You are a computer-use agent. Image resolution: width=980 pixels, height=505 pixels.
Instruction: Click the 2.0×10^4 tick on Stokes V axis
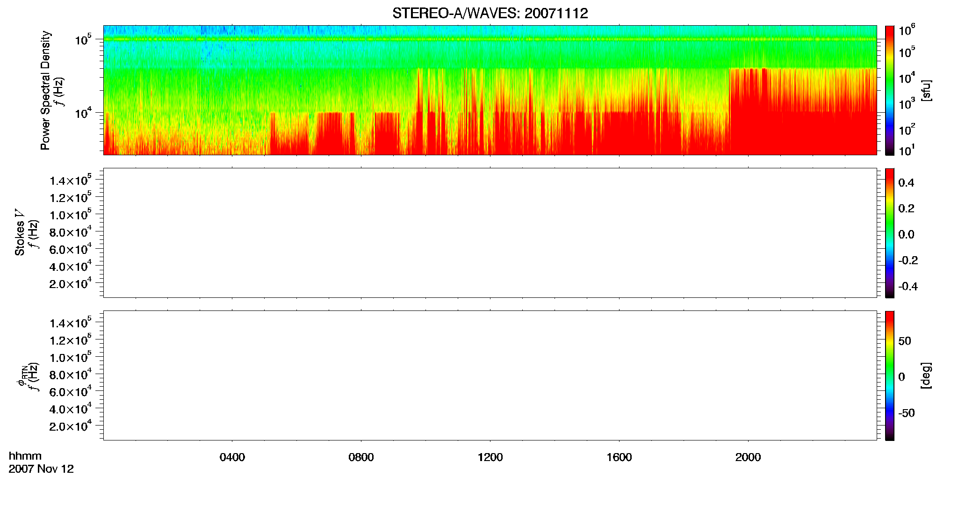71,283
